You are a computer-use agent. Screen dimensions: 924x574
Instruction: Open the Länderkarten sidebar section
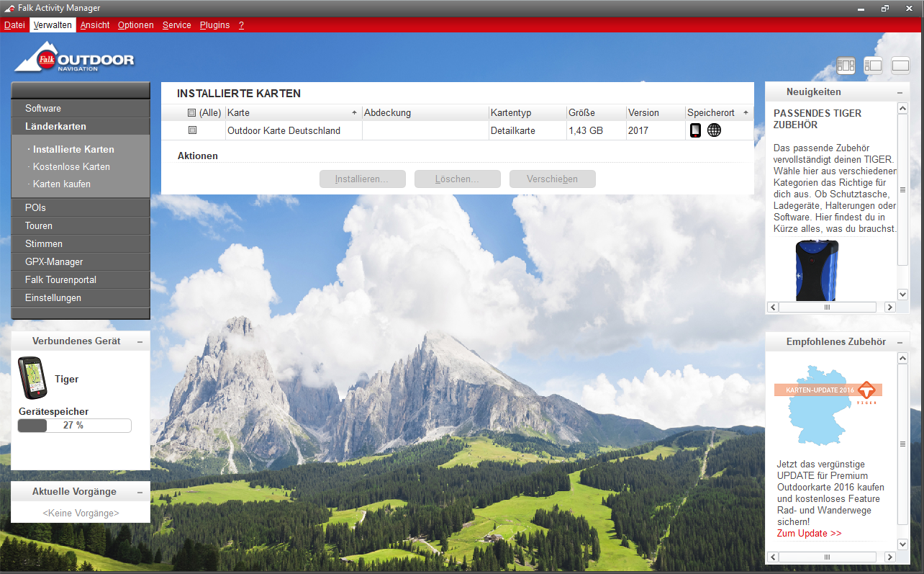(81, 126)
